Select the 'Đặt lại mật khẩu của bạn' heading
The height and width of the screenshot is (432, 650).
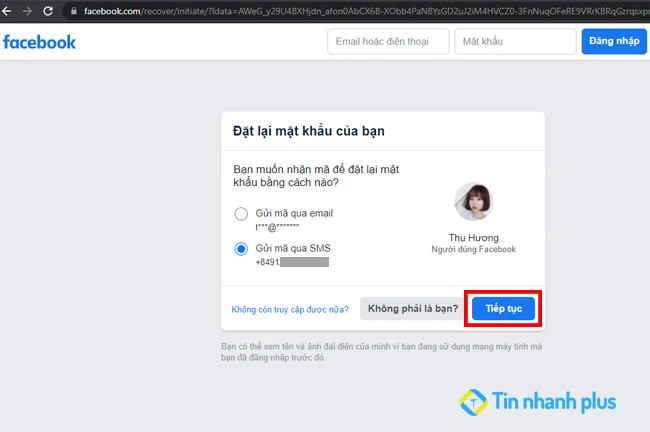click(x=308, y=131)
